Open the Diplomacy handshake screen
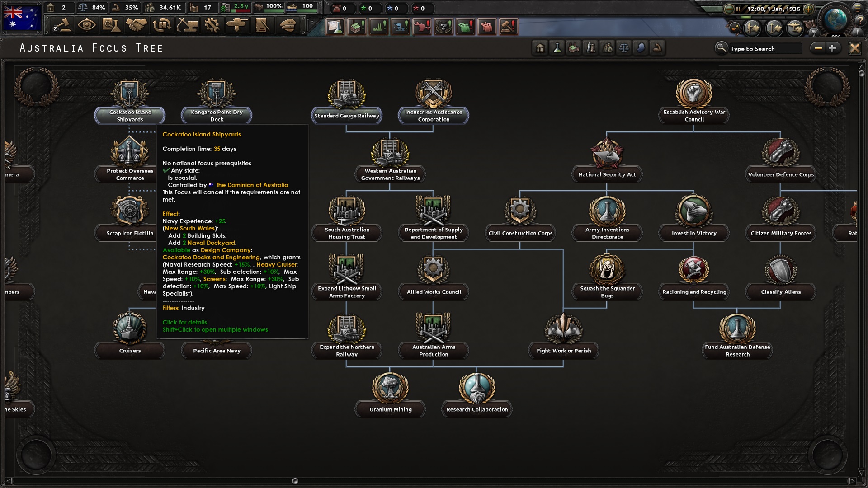868x488 pixels. (137, 25)
